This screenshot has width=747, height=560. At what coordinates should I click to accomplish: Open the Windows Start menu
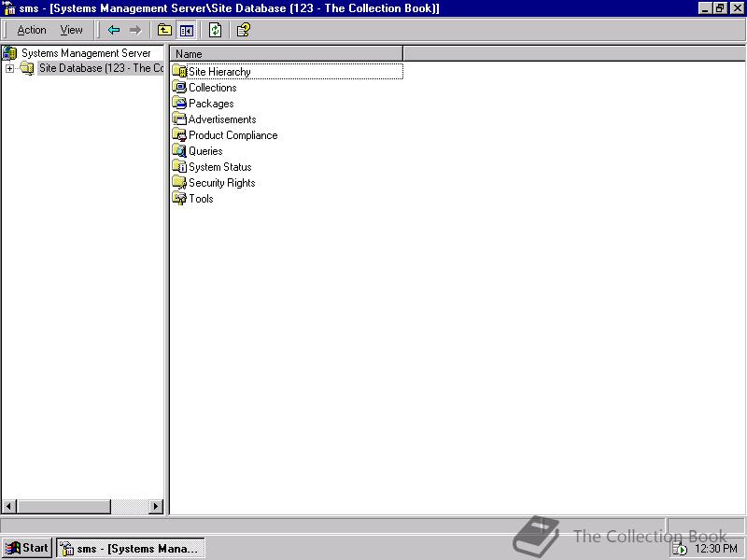27,548
